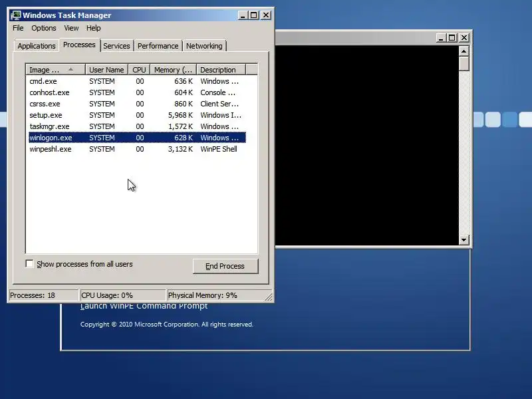Sort processes by CPU column header
532x399 pixels.
tap(139, 70)
